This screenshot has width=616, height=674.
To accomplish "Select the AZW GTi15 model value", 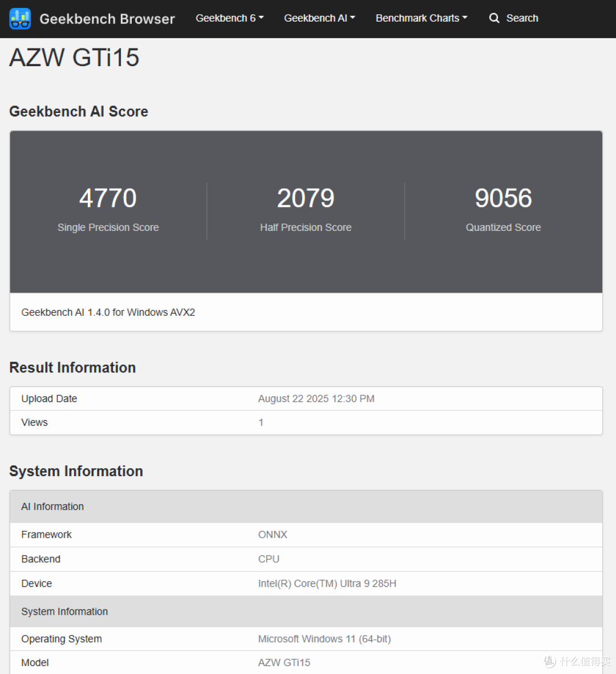I will pyautogui.click(x=284, y=663).
